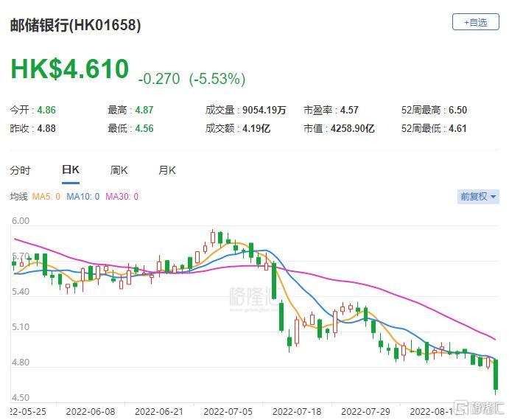Click the 2022-07-05 date axis label

[x=228, y=412]
